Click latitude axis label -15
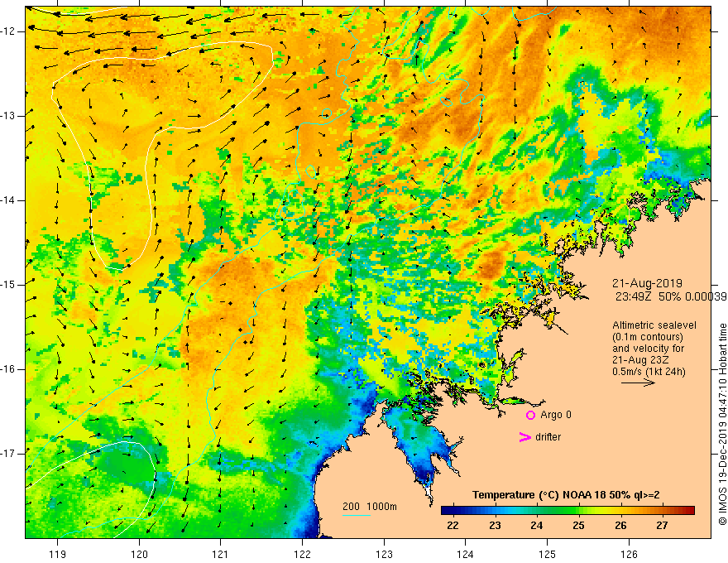Screen dimensions: 728x563 [9, 285]
